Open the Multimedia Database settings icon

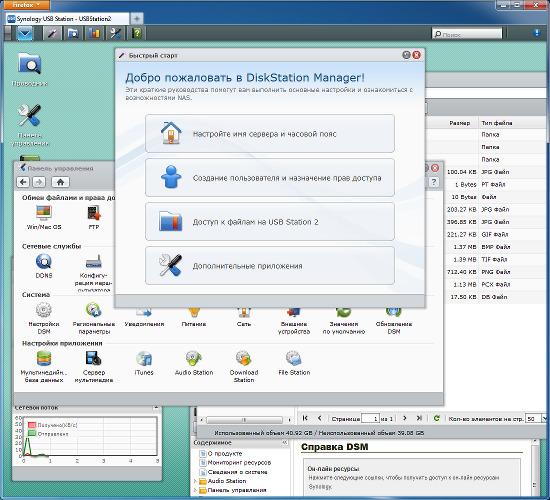44,367
